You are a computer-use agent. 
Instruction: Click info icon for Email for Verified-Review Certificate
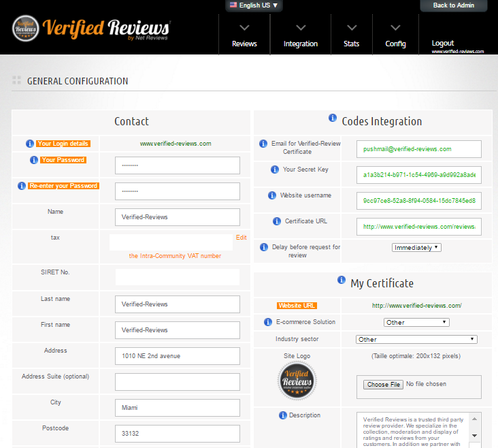(263, 144)
